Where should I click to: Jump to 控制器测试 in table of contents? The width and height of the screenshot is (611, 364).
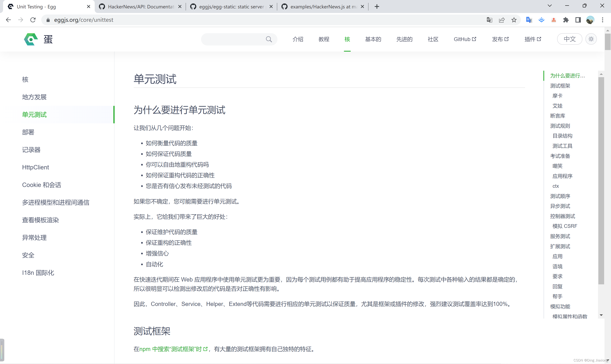563,216
